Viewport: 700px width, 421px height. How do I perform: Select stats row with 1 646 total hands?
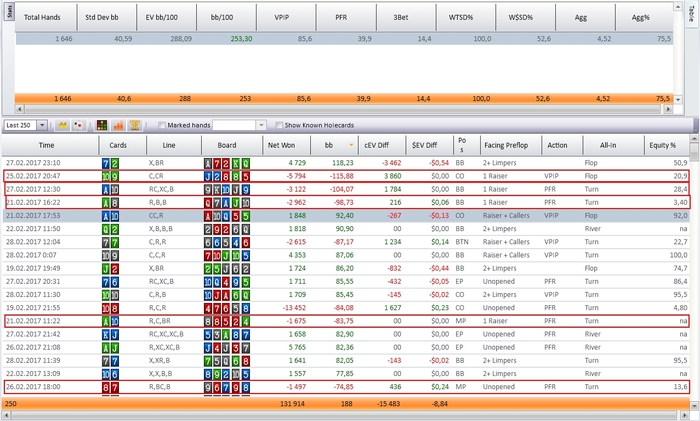pos(344,39)
